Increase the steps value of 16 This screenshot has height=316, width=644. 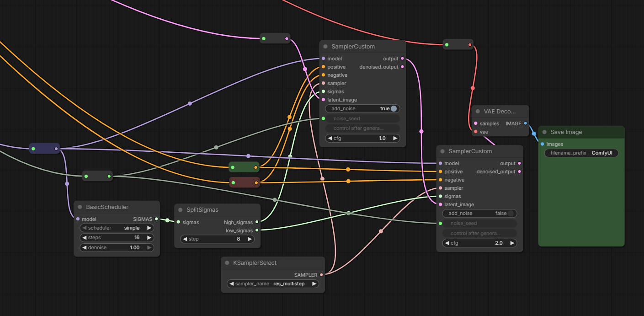[149, 238]
